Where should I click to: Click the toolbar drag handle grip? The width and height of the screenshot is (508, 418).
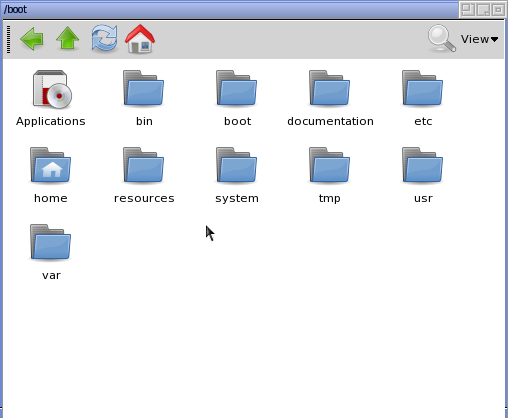pos(9,39)
